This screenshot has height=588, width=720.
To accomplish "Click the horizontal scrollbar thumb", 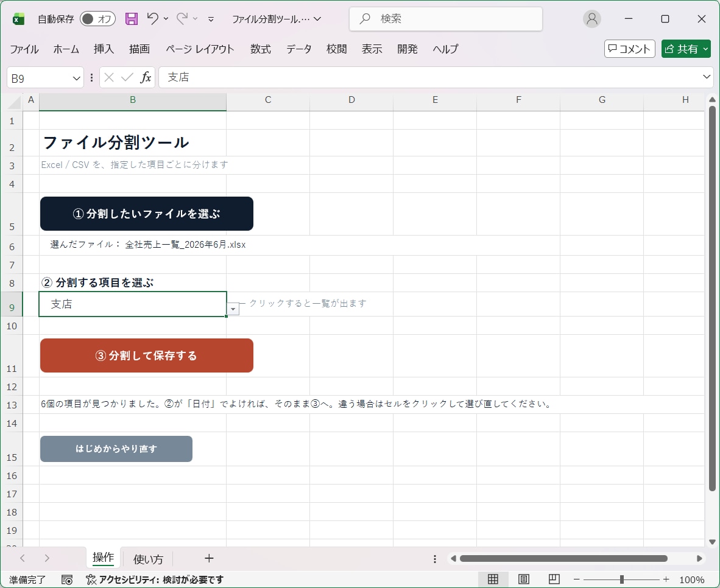I will (x=563, y=559).
